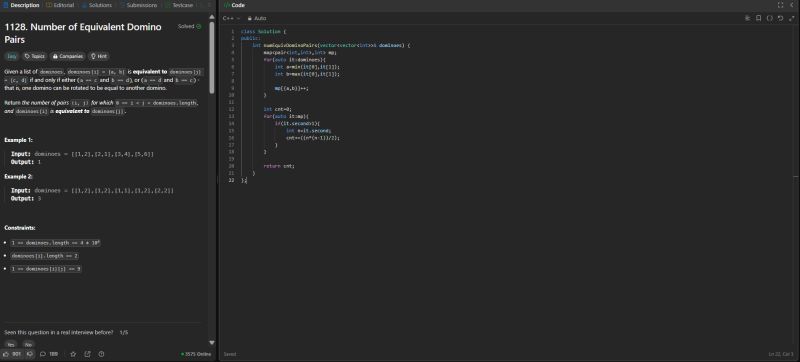Click the scroll-up arrow in description panel
Image resolution: width=800 pixels, height=362 pixels.
tap(212, 17)
